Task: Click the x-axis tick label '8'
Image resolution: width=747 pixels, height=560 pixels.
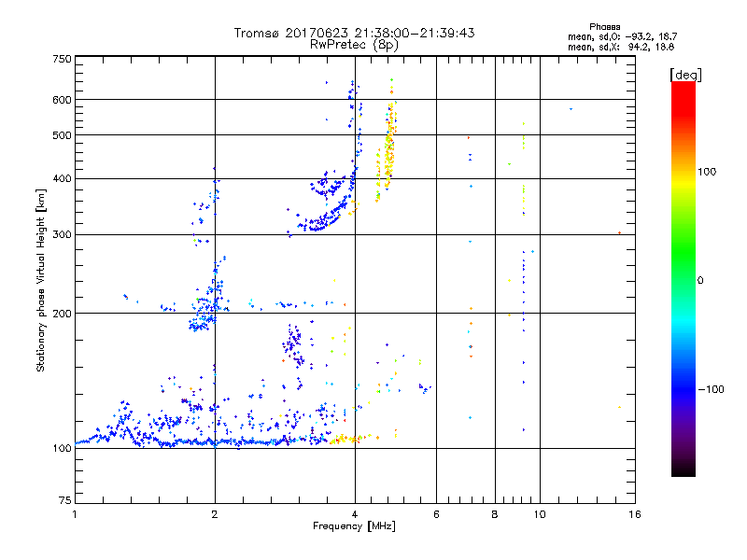Action: click(x=495, y=514)
